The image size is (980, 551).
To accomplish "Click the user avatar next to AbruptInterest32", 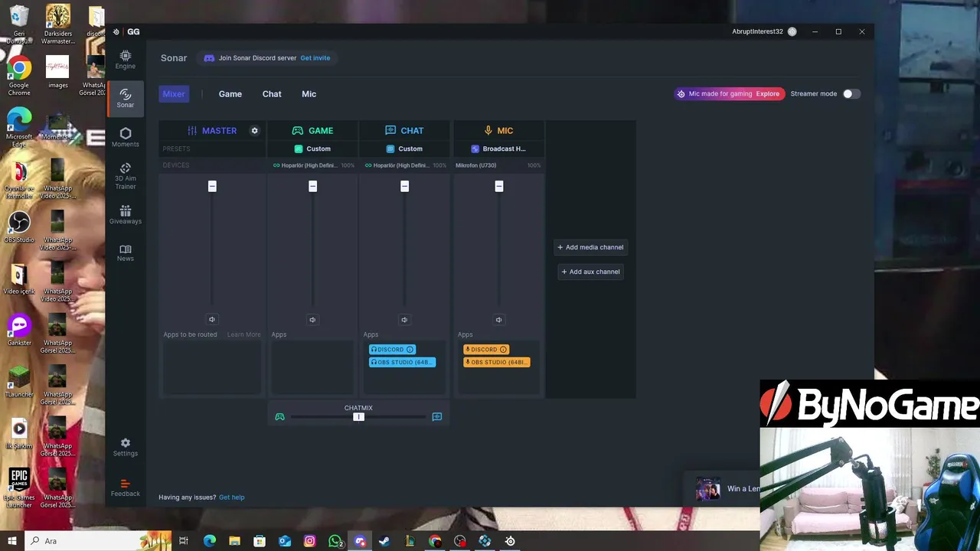I will click(792, 31).
